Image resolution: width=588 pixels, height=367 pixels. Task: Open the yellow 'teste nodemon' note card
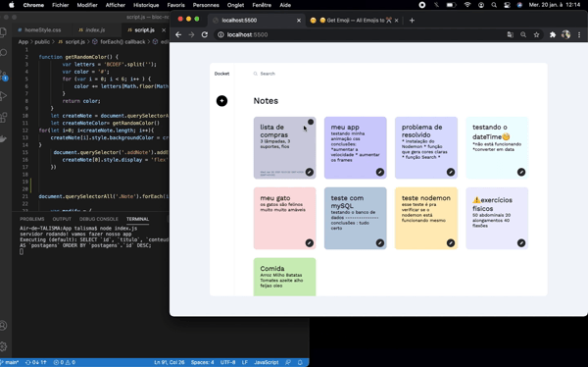[x=426, y=218]
